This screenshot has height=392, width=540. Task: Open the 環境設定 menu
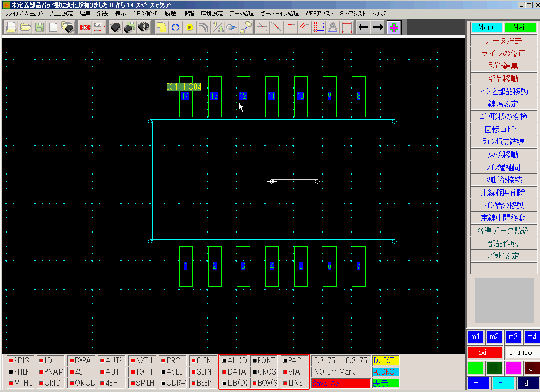[x=211, y=14]
